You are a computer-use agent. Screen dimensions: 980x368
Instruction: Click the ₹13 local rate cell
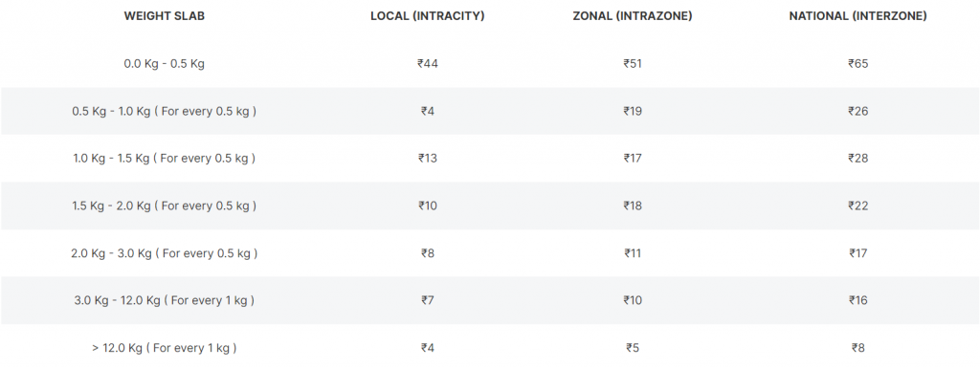[428, 159]
